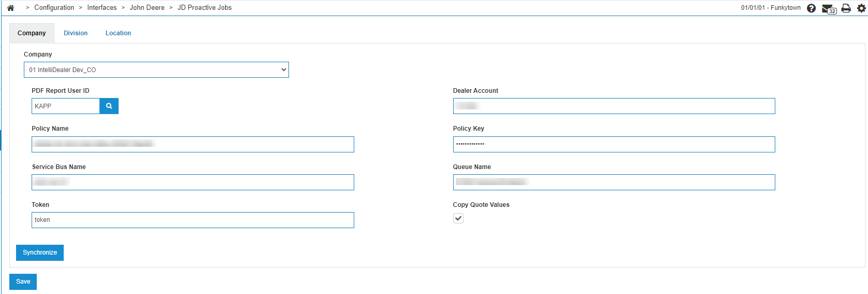Open the Company dropdown list
Screen dimensions: 868x294
[156, 69]
